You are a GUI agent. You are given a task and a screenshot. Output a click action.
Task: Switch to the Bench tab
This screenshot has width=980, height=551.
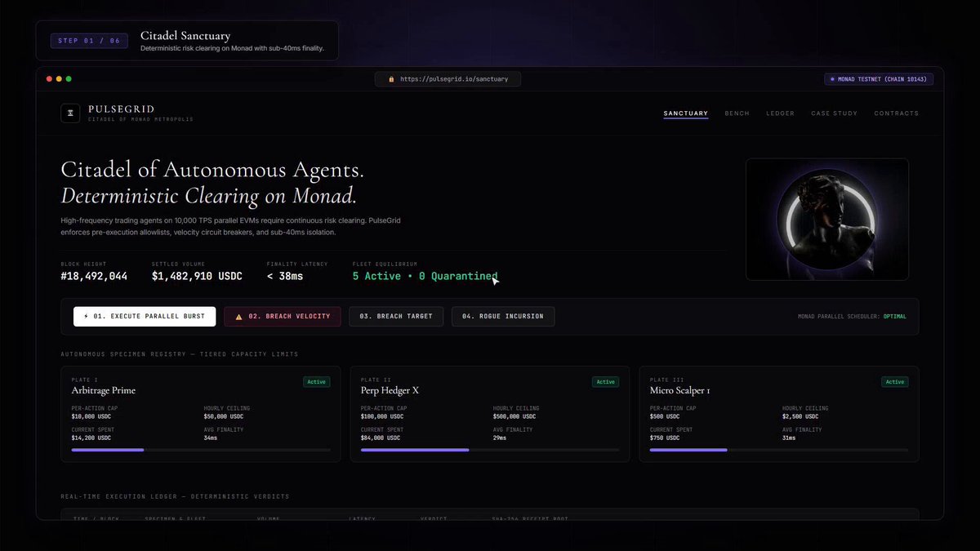[737, 113]
